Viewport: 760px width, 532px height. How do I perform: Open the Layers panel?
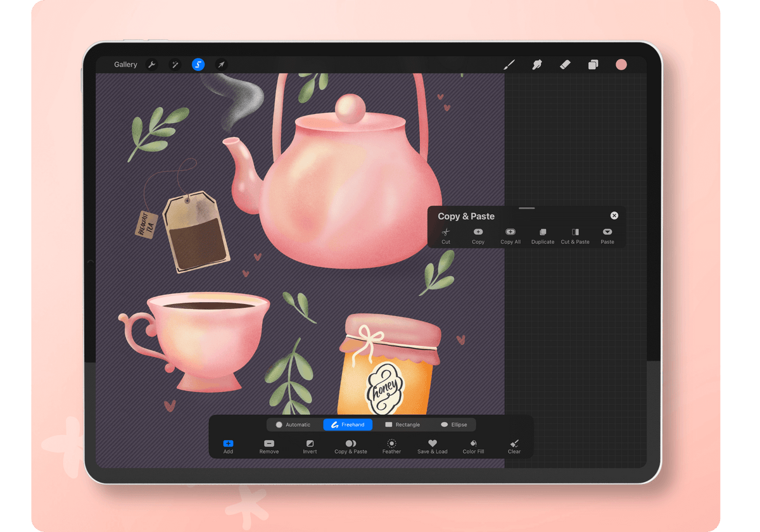pyautogui.click(x=593, y=65)
